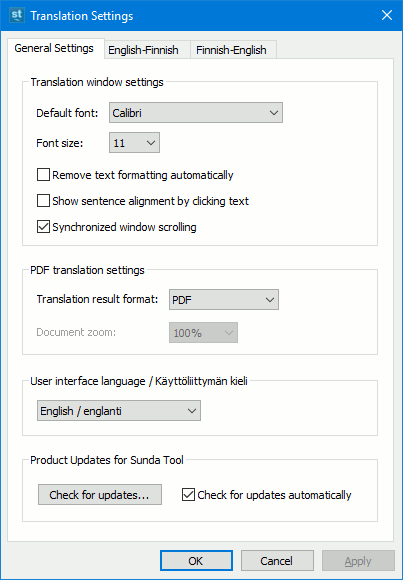Image resolution: width=403 pixels, height=580 pixels.
Task: Disable Synchronized window scrolling checkbox
Action: [x=43, y=227]
